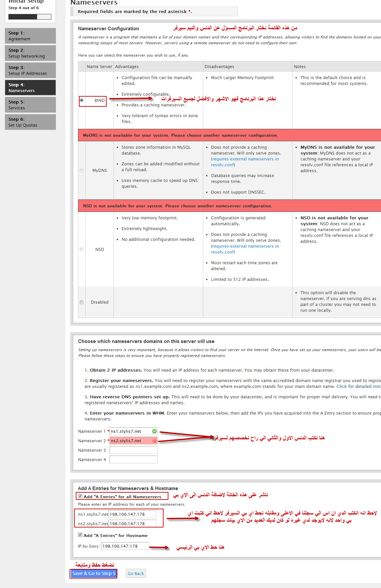Click the Go Back button

[136, 573]
